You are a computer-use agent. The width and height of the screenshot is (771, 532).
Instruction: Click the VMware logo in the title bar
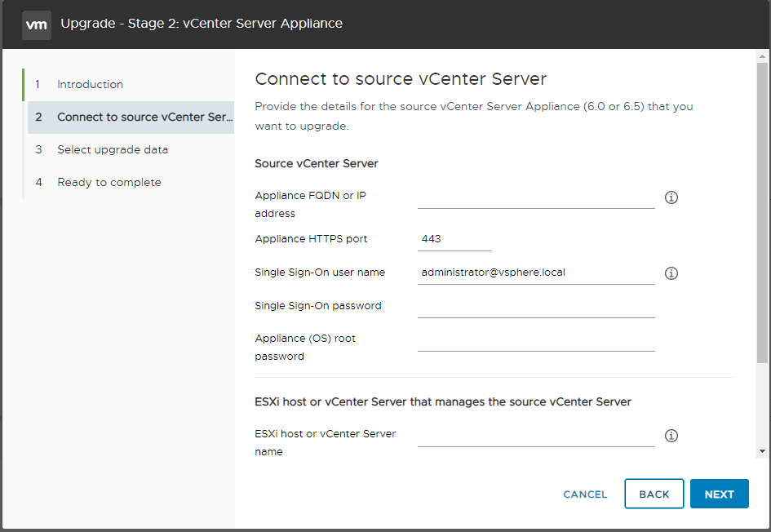click(x=36, y=24)
